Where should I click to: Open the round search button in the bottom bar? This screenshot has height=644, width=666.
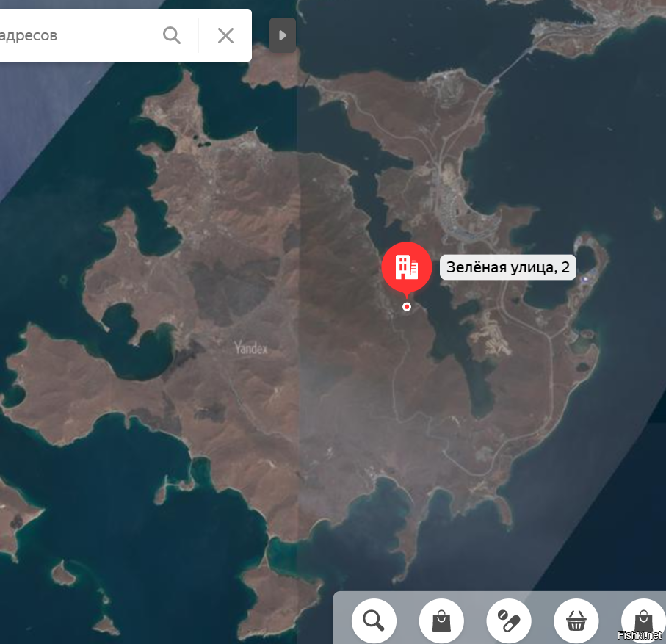click(374, 621)
